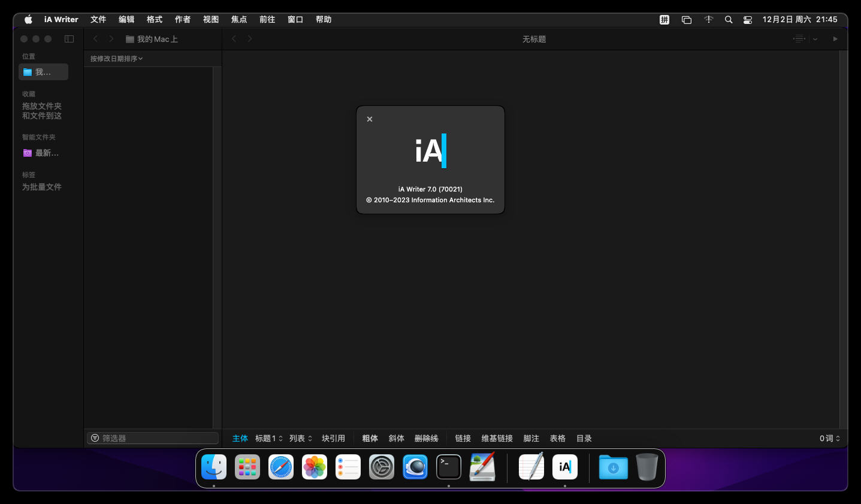Open the iA Writer application menu
The width and height of the screenshot is (861, 504).
61,19
